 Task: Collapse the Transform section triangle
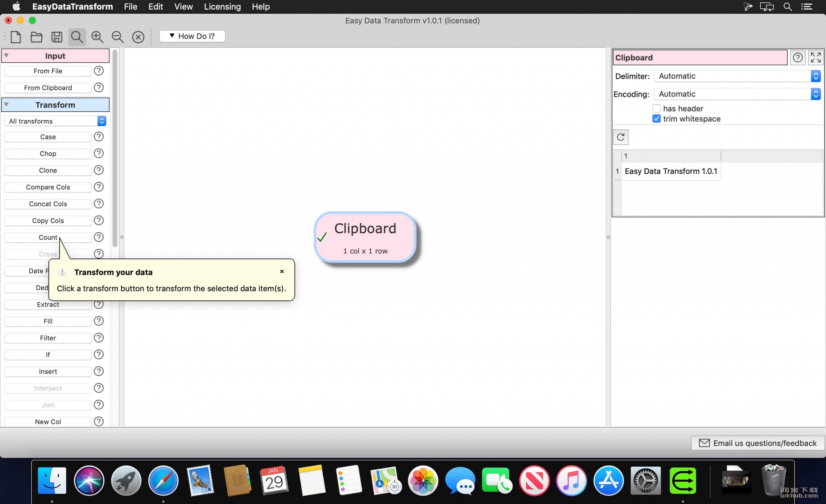tap(6, 104)
